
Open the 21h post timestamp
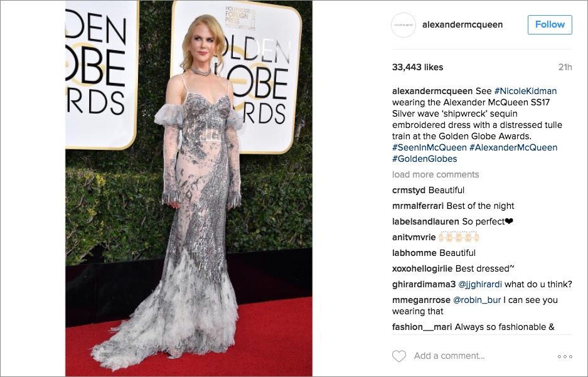[565, 68]
